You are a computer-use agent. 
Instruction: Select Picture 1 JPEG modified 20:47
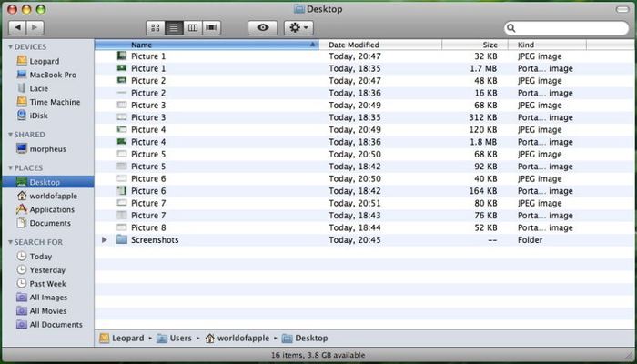point(364,56)
